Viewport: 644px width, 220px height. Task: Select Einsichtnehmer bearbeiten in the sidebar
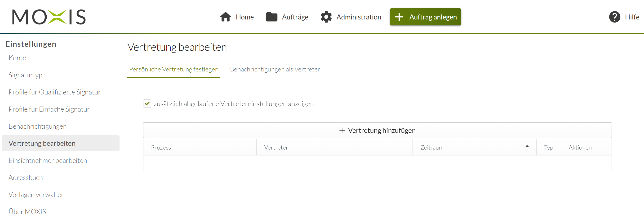tap(48, 160)
